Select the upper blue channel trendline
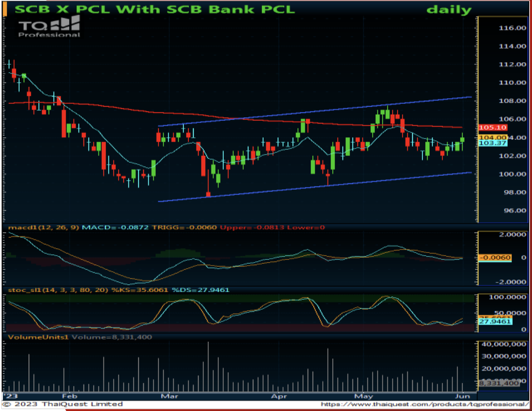 coord(314,111)
